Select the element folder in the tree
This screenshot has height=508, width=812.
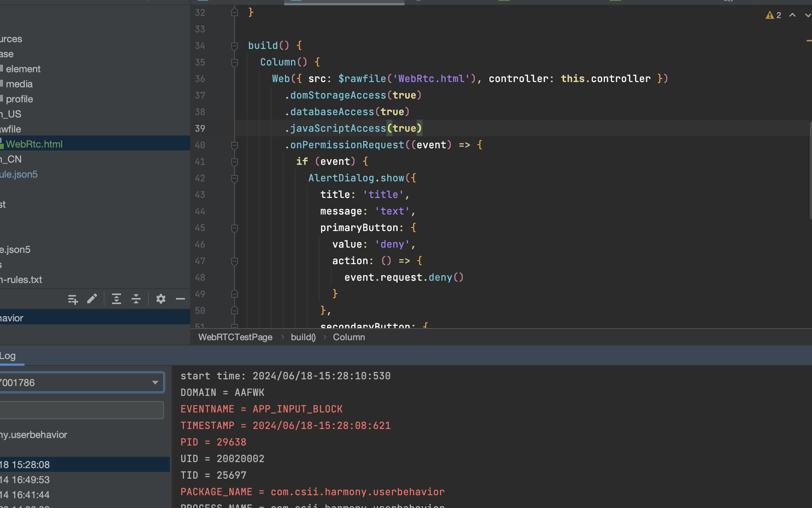(23, 69)
